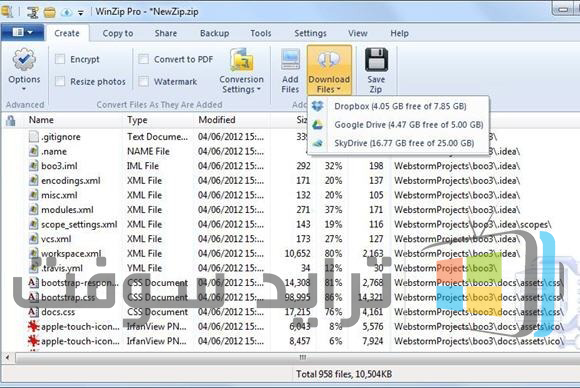Open the Share tab
Viewport: 580px width, 388px height.
[x=166, y=33]
